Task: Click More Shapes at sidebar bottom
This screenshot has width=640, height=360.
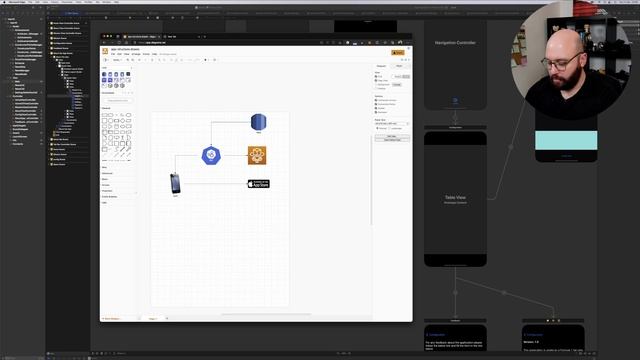Action: click(x=111, y=318)
